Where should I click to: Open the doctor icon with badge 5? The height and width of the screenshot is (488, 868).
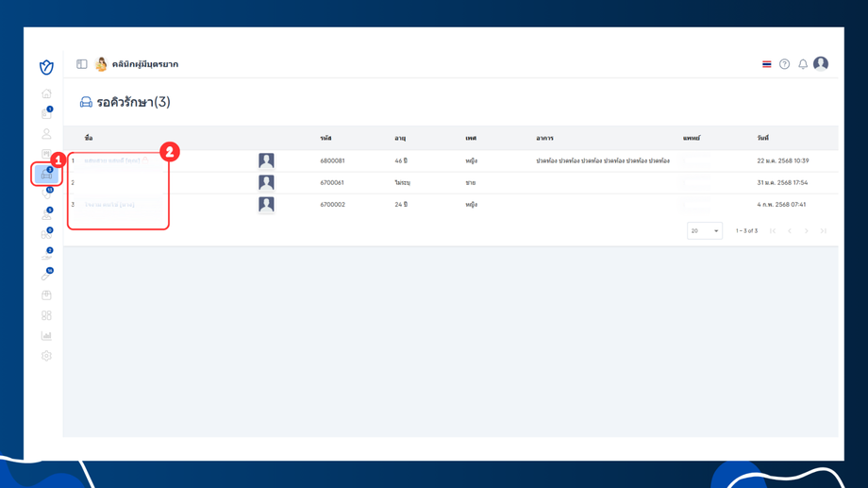click(46, 214)
